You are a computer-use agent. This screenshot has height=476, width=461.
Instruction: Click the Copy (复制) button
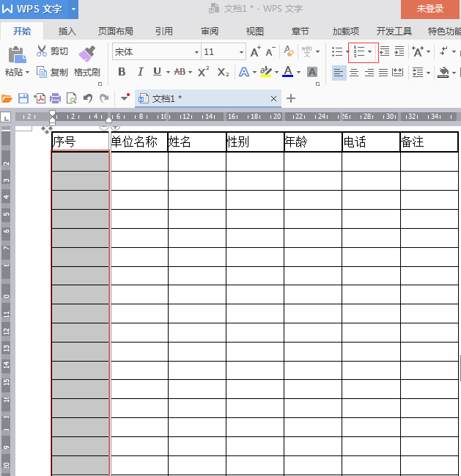click(52, 73)
